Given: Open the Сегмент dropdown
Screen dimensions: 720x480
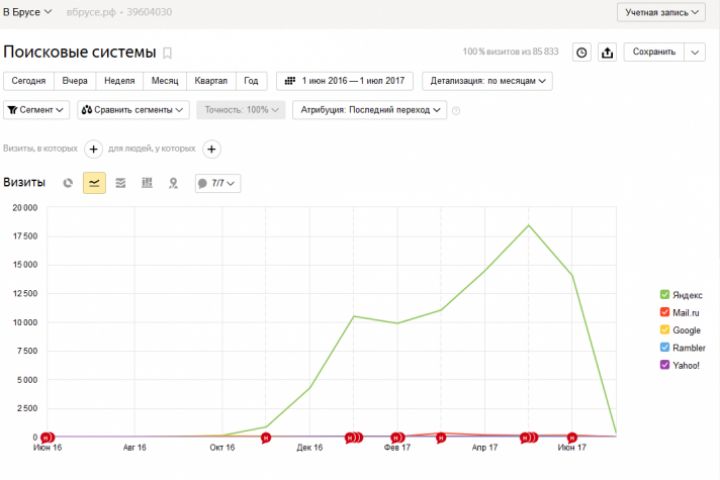Looking at the screenshot, I should pos(37,110).
